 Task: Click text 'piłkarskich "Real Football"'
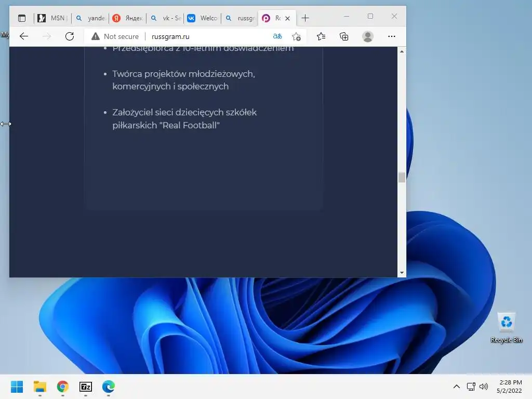[x=166, y=125]
